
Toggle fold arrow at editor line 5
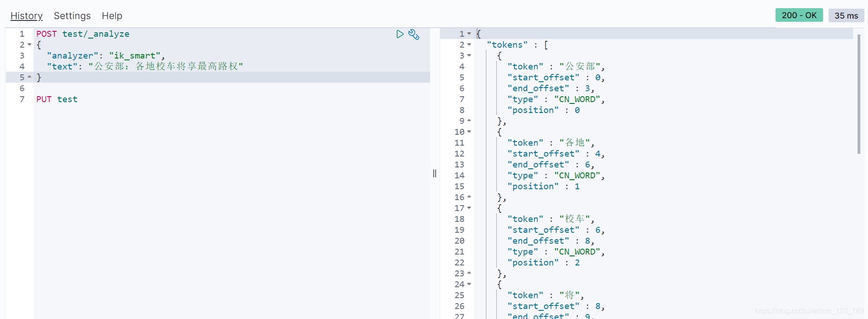click(29, 77)
